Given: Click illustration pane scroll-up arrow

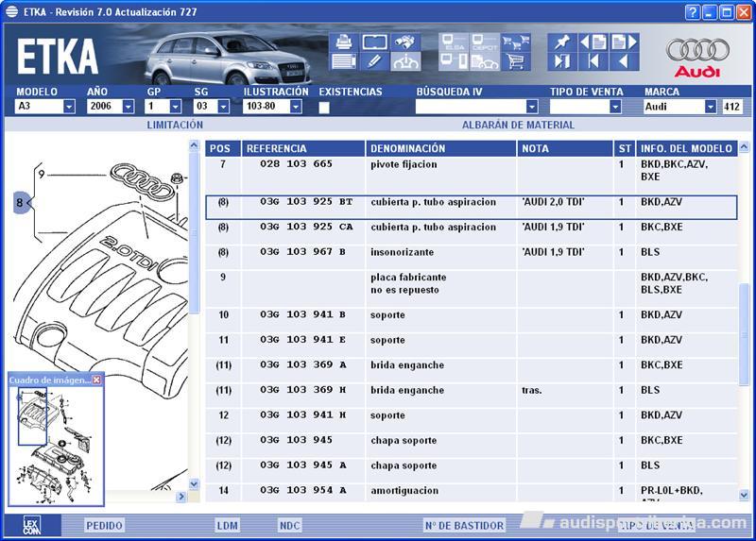Looking at the screenshot, I should point(194,145).
